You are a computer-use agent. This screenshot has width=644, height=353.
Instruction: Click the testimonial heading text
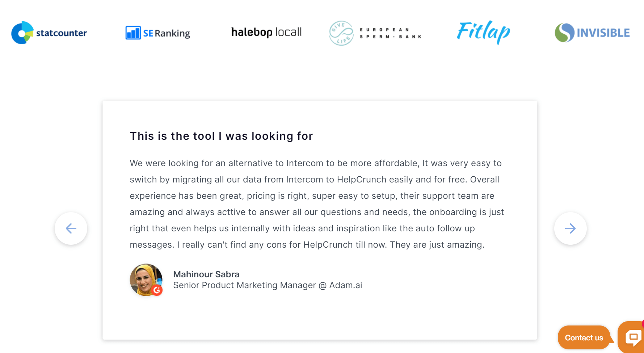pos(222,136)
